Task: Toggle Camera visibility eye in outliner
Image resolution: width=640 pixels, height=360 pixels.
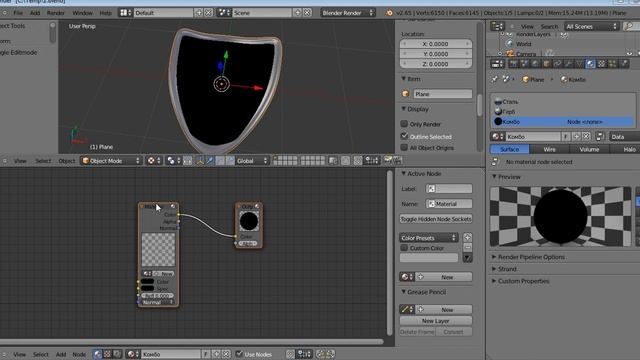Action: point(629,53)
